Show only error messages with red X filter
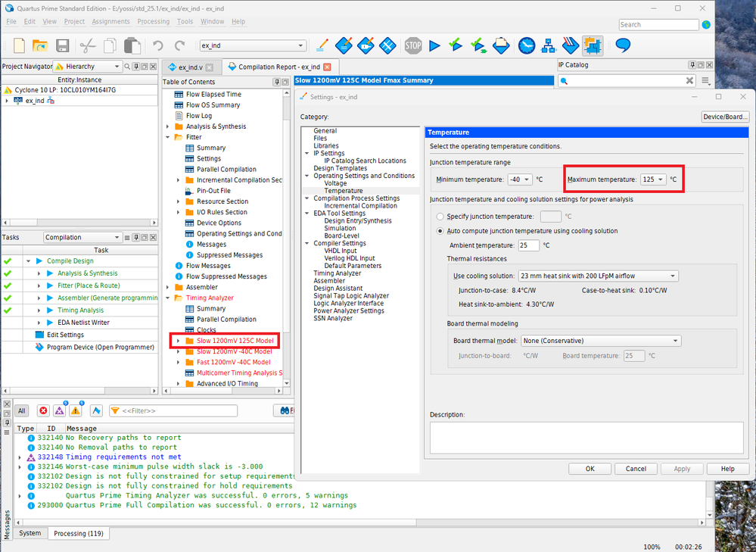 (43, 410)
